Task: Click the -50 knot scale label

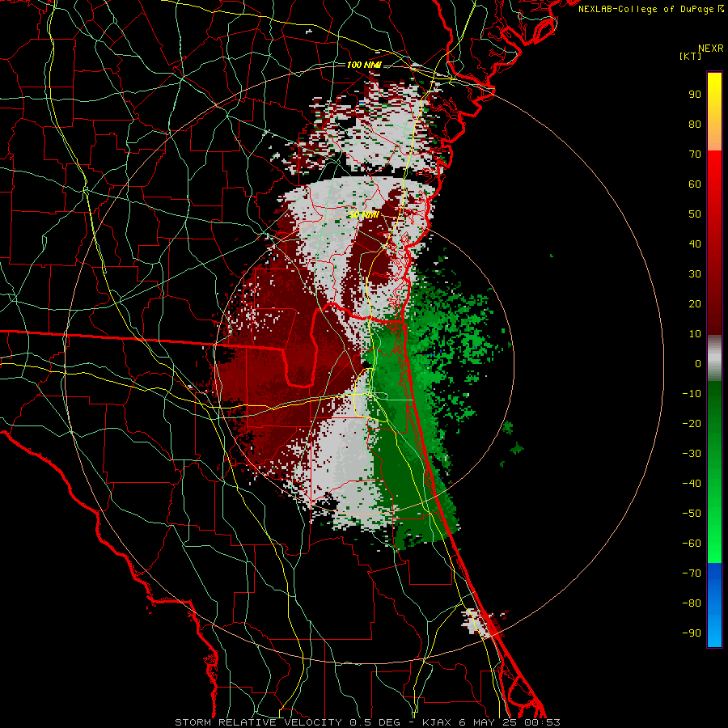Action: tap(692, 514)
